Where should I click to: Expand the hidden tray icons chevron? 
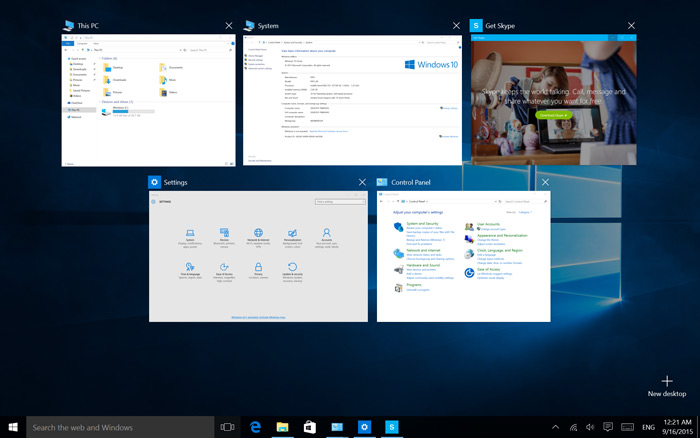tap(556, 427)
